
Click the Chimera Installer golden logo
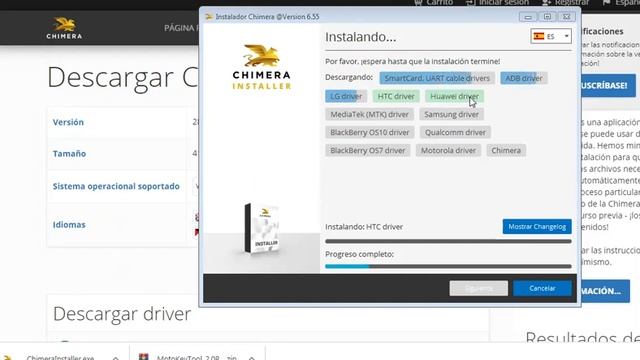pos(262,67)
